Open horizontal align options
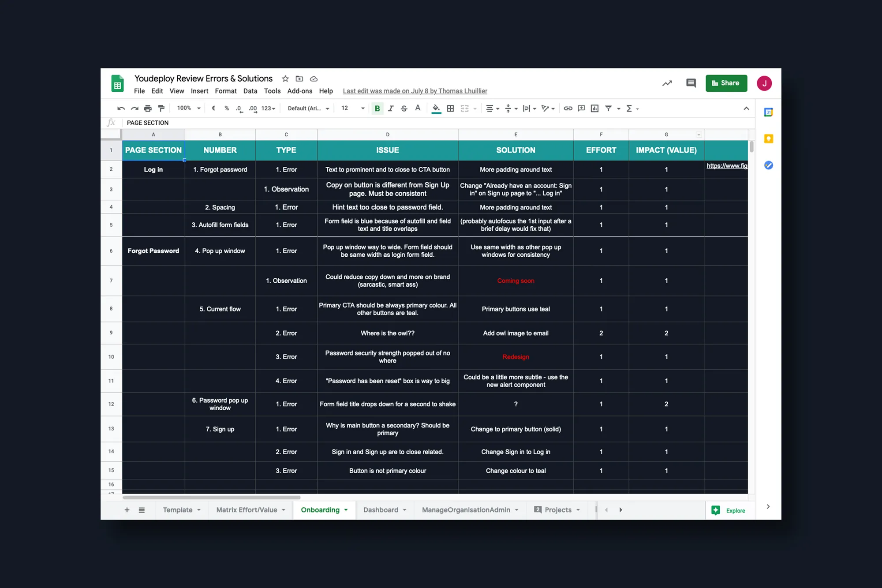The image size is (882, 588). coord(492,109)
